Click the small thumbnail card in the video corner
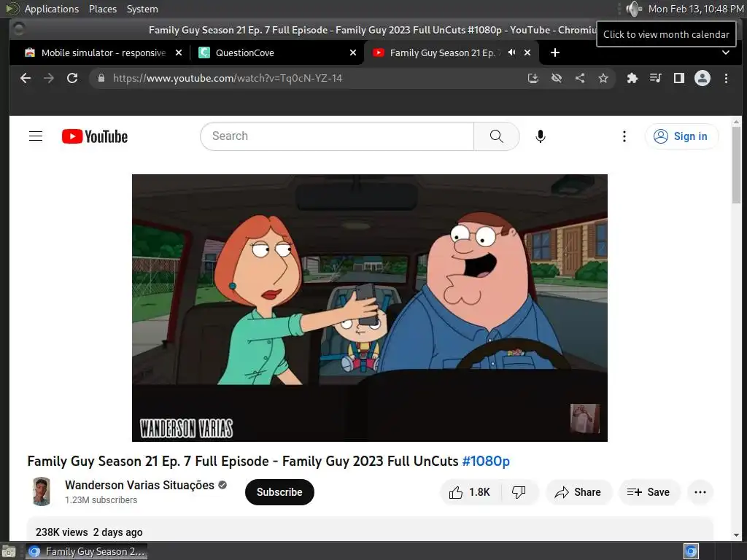Screen dimensions: 747x560 coord(585,418)
